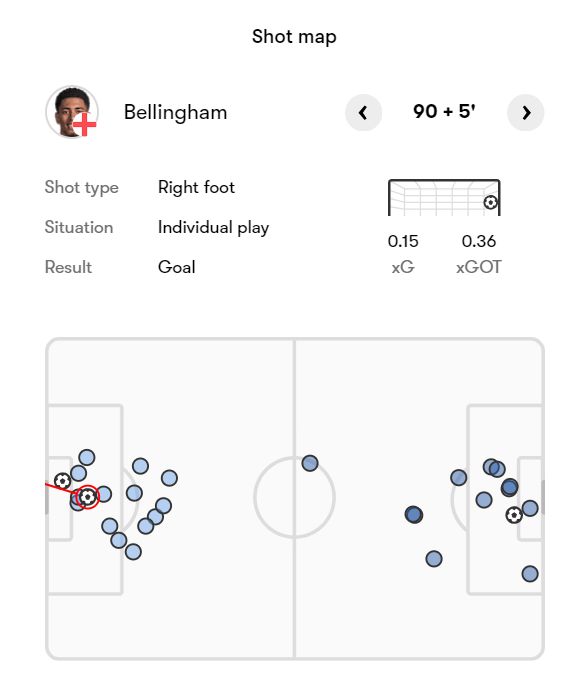Click the 90 + 5' minute label
The height and width of the screenshot is (684, 581).
pos(444,112)
